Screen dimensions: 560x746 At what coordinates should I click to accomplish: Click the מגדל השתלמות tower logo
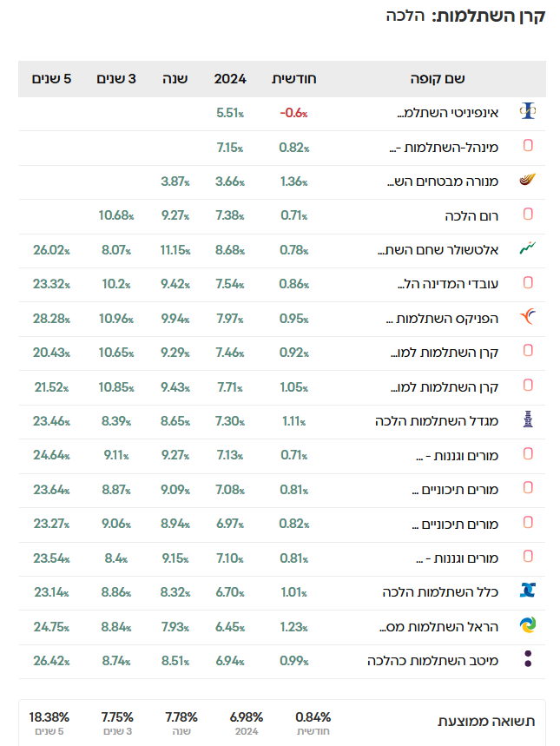coord(527,420)
